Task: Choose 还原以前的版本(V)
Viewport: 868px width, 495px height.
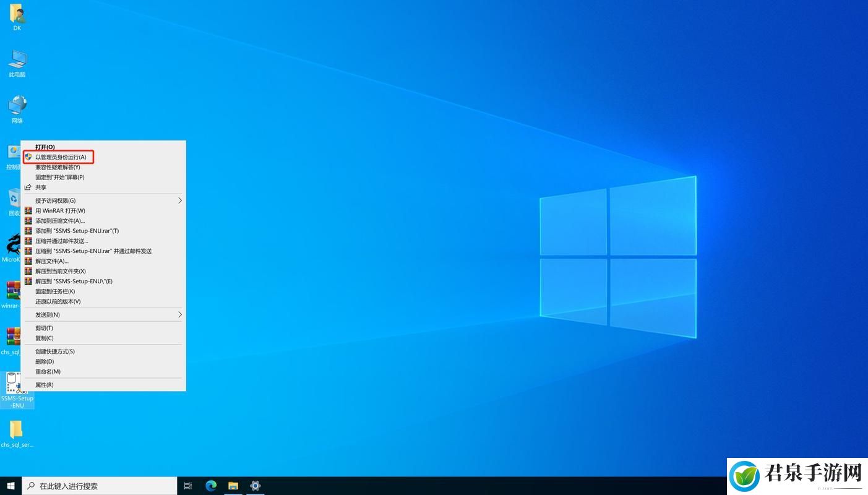Action: pos(103,301)
